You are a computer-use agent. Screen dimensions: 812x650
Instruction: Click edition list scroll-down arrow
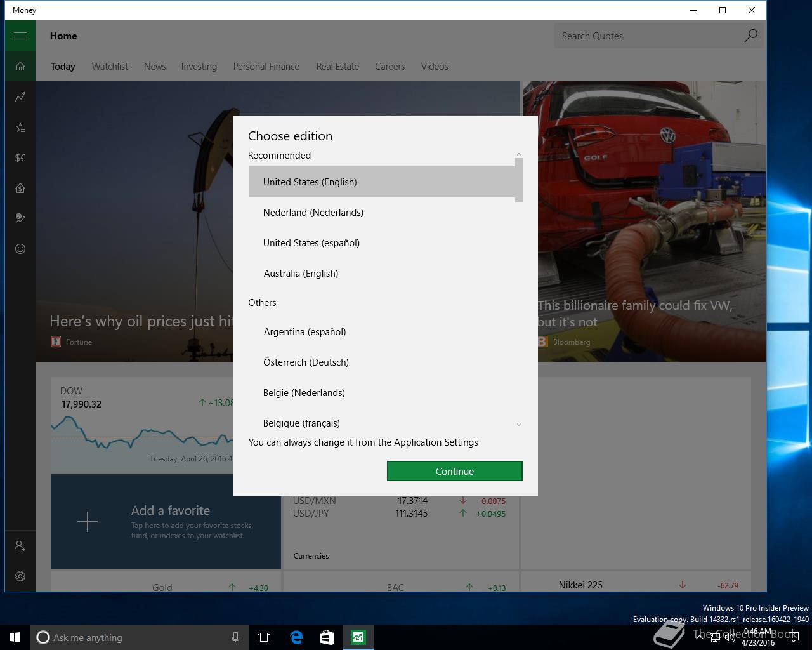[519, 425]
